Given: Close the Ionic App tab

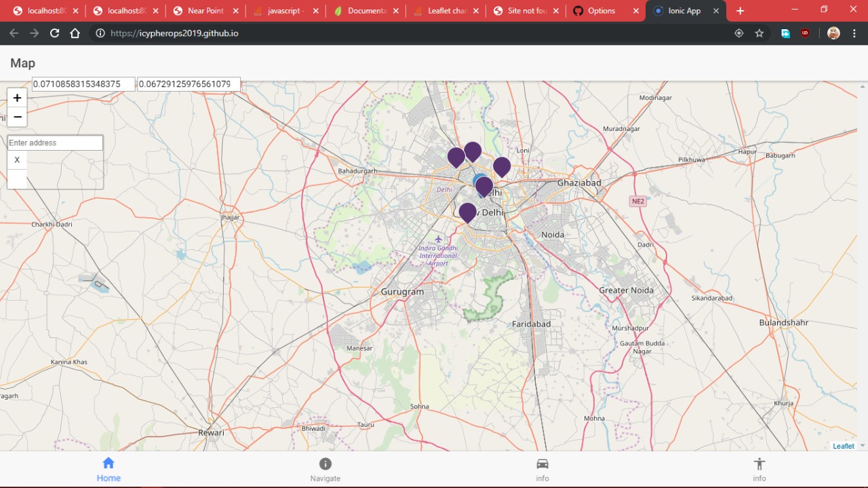Looking at the screenshot, I should [715, 11].
